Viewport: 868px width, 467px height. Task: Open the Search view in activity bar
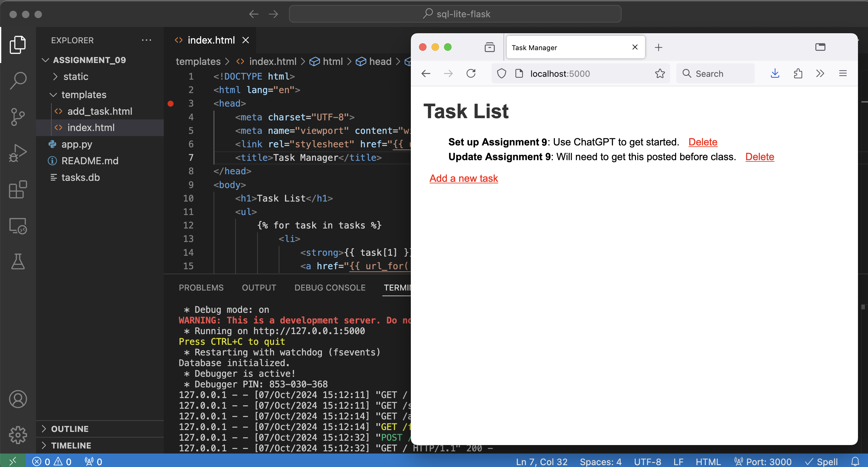pyautogui.click(x=18, y=81)
